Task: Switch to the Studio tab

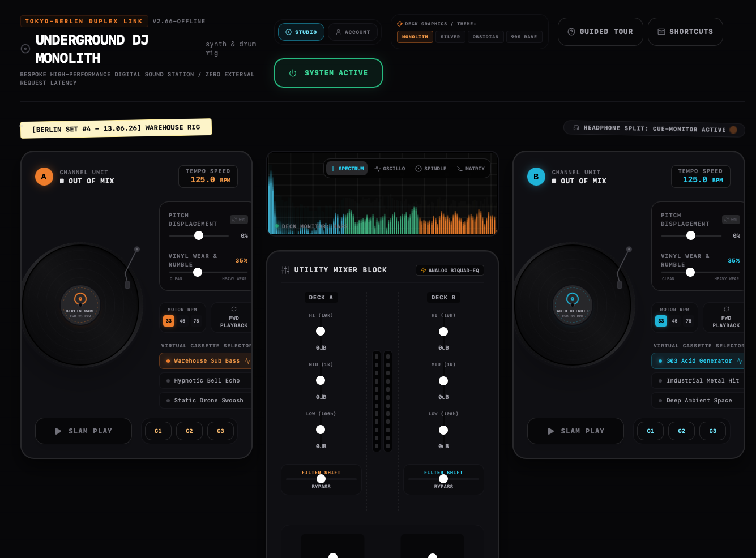Action: click(x=301, y=32)
